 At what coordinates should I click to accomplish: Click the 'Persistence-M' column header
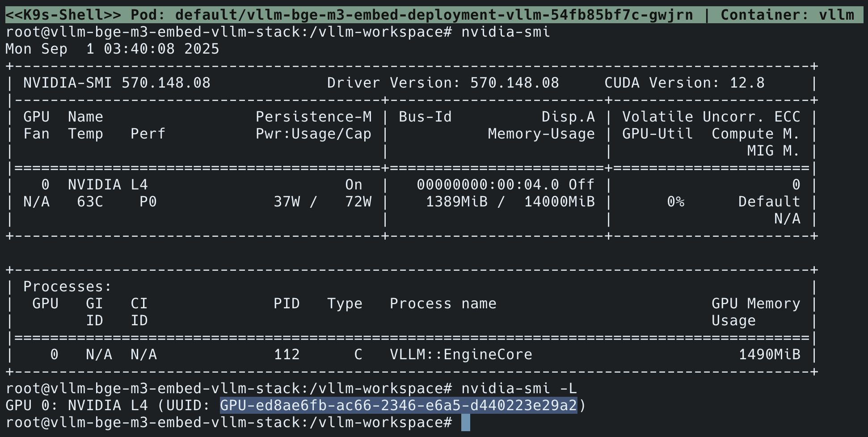click(x=313, y=117)
